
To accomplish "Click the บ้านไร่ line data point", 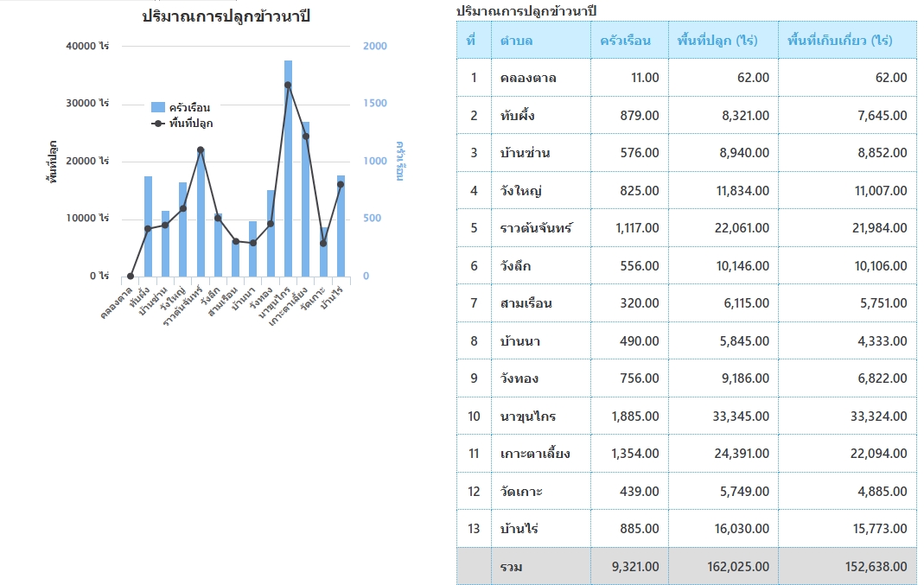I will coord(341,184).
